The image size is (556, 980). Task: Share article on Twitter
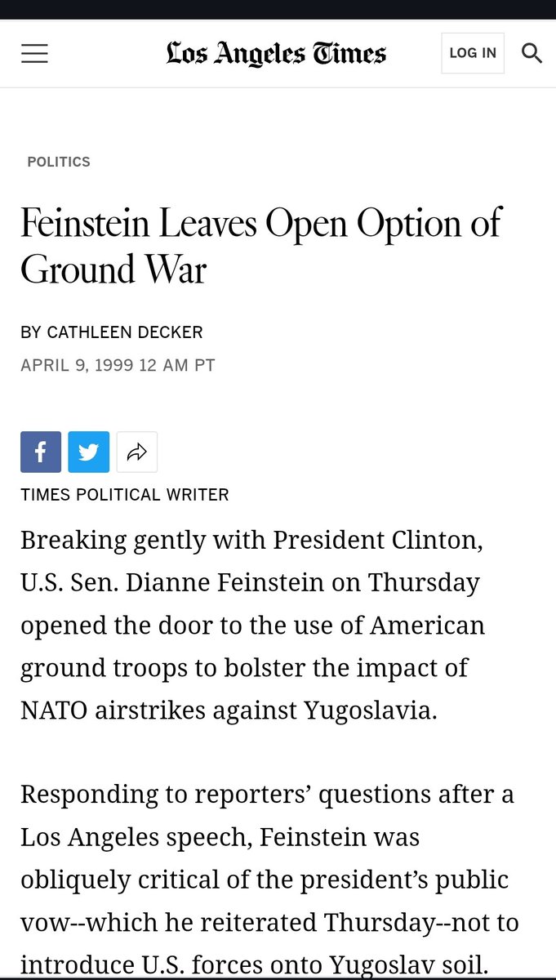pyautogui.click(x=89, y=452)
